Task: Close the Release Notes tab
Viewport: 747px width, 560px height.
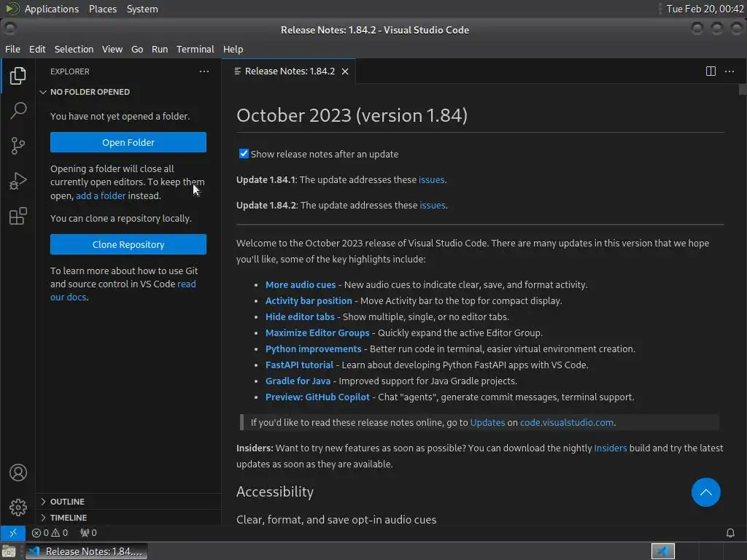Action: pos(345,71)
